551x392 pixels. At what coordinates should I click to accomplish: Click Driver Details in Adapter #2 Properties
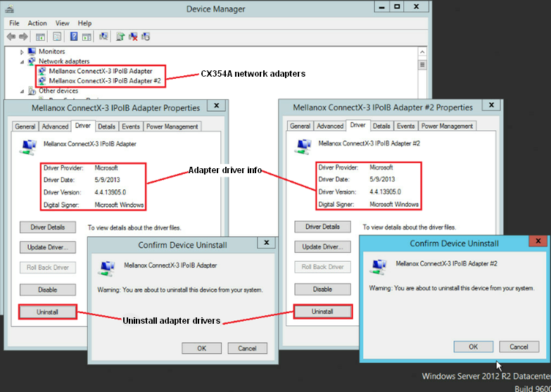[322, 227]
